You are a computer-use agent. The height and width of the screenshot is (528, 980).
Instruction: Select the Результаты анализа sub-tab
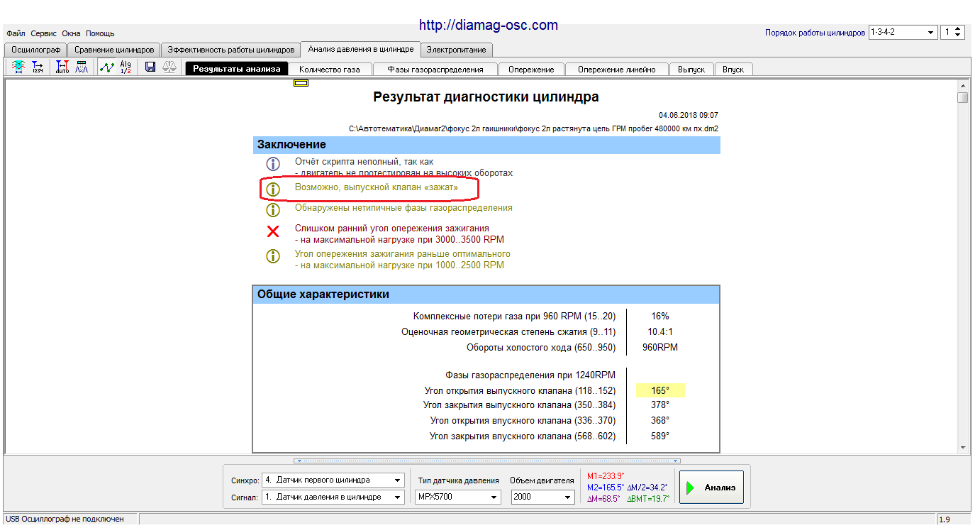click(237, 69)
